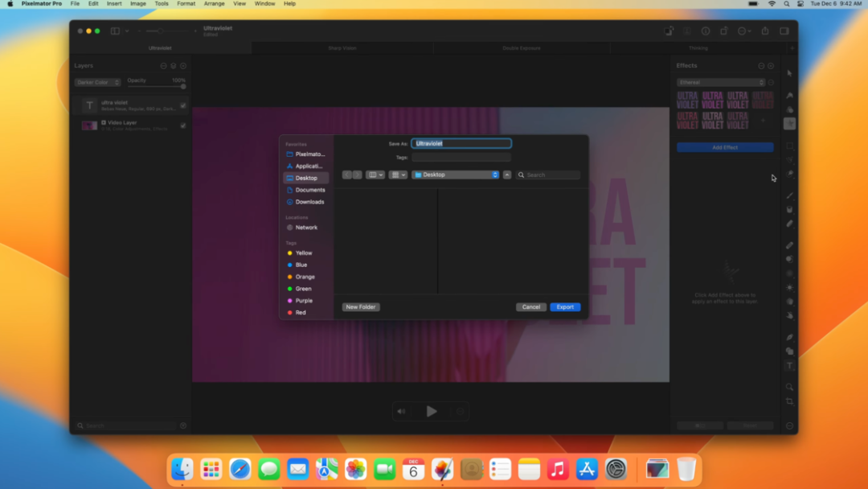Play the video with the play button
Image resolution: width=868 pixels, height=489 pixels.
click(432, 412)
